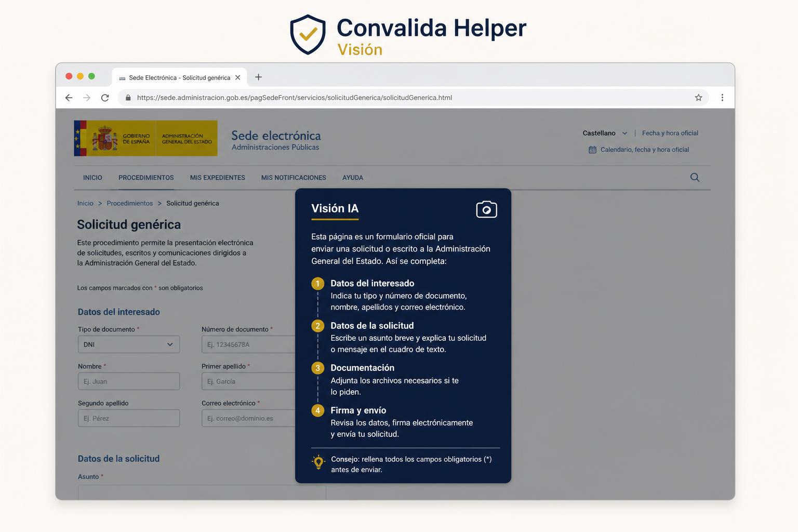This screenshot has width=798, height=532.
Task: Click the browser back arrow
Action: coord(69,98)
